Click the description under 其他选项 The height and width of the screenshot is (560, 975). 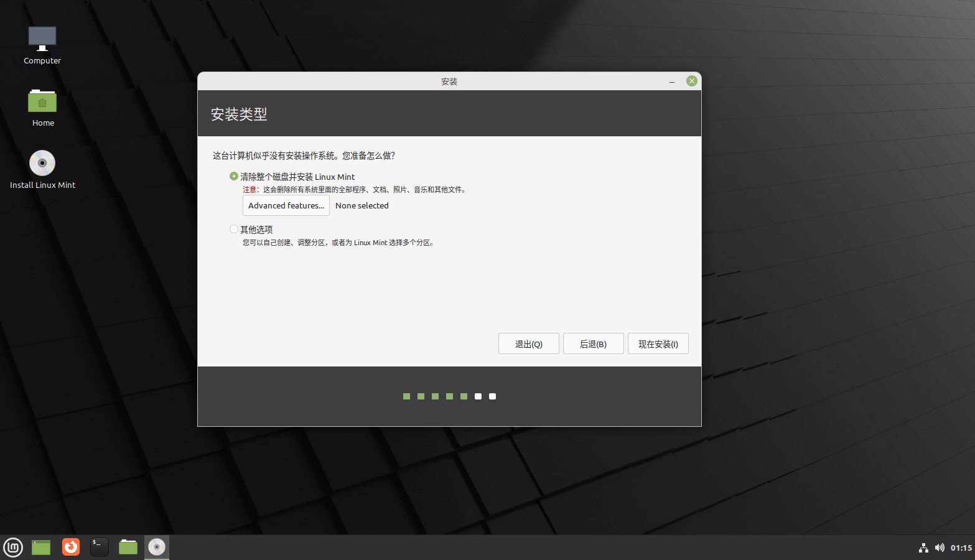click(x=338, y=243)
